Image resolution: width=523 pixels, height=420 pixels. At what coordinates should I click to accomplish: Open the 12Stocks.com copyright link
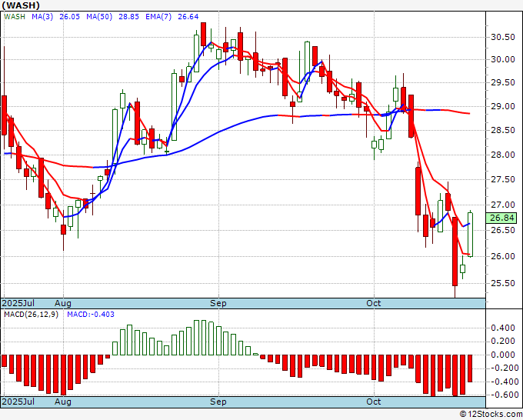point(491,415)
